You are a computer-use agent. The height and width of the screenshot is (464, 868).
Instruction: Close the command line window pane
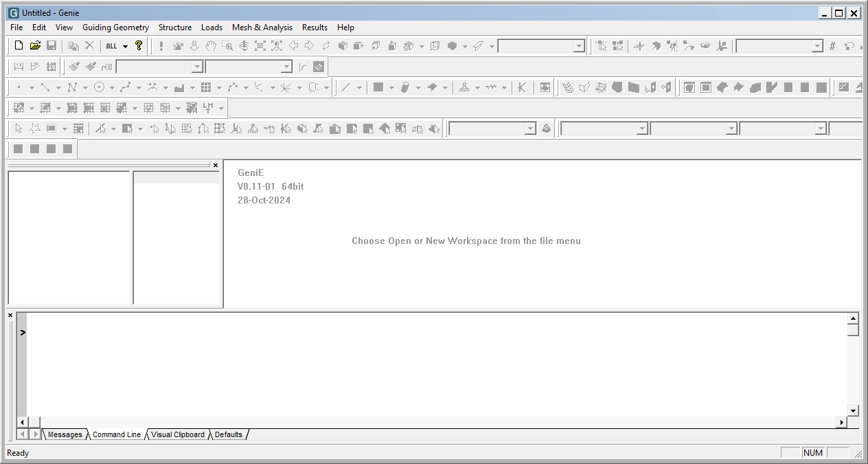(10, 316)
